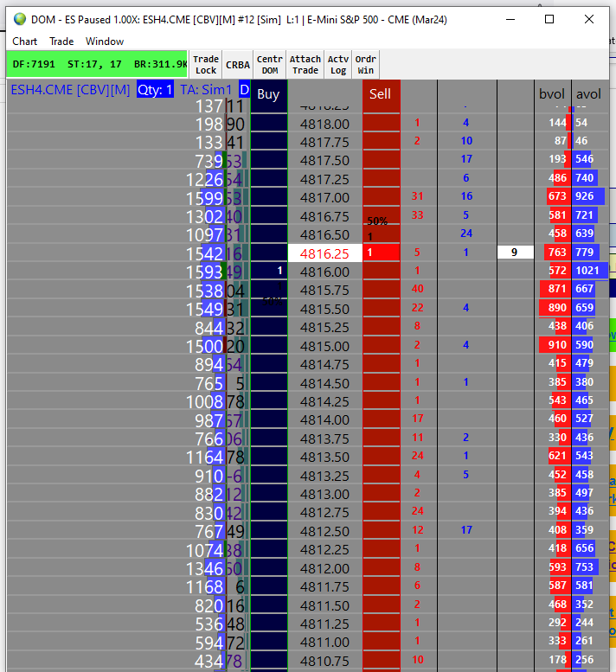616x672 pixels.
Task: Click the Sell column header
Action: tap(381, 94)
